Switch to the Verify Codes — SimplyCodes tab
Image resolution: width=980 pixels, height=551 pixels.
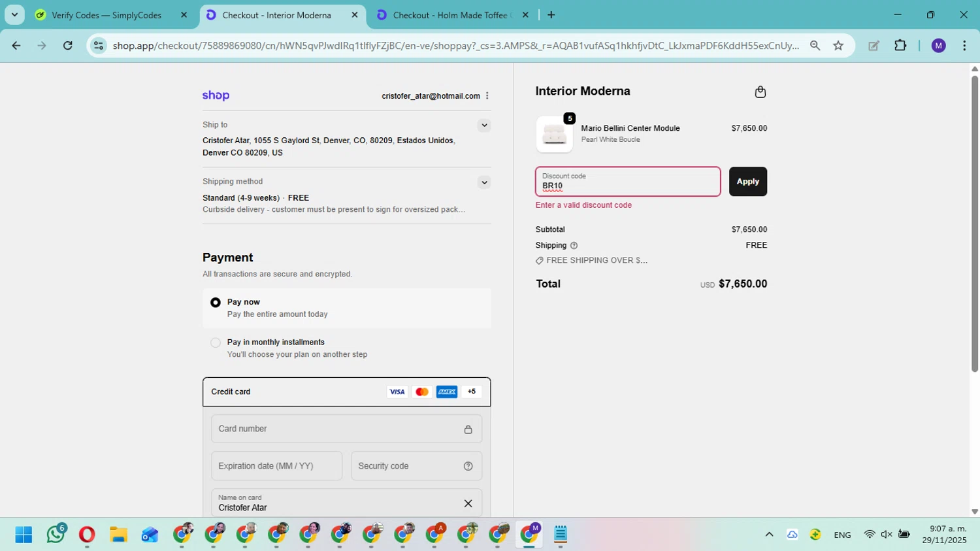coord(106,15)
